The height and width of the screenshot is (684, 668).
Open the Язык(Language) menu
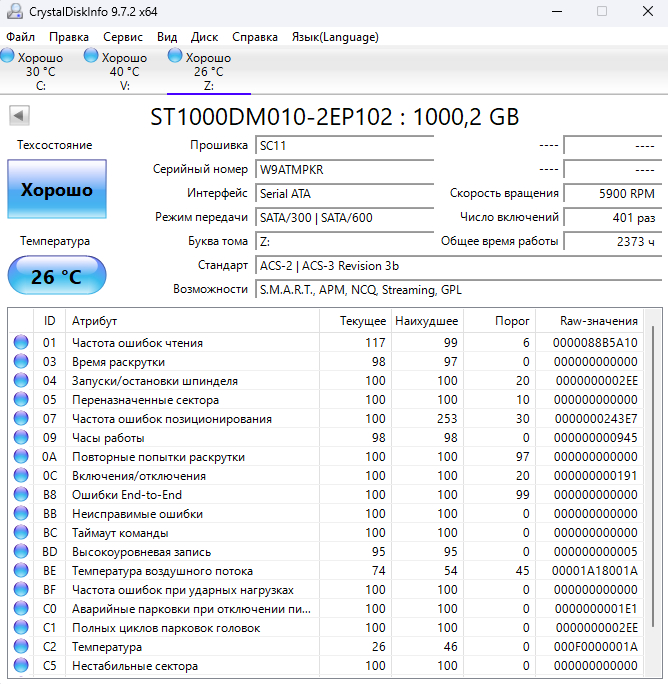coord(334,37)
